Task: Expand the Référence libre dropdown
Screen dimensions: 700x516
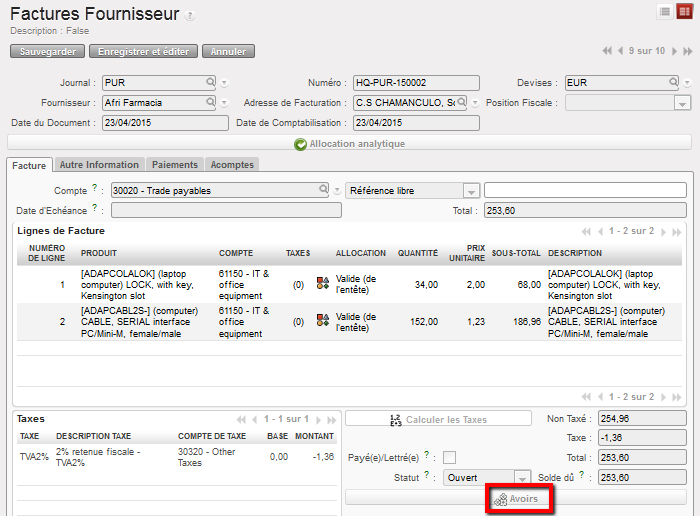Action: pos(471,190)
